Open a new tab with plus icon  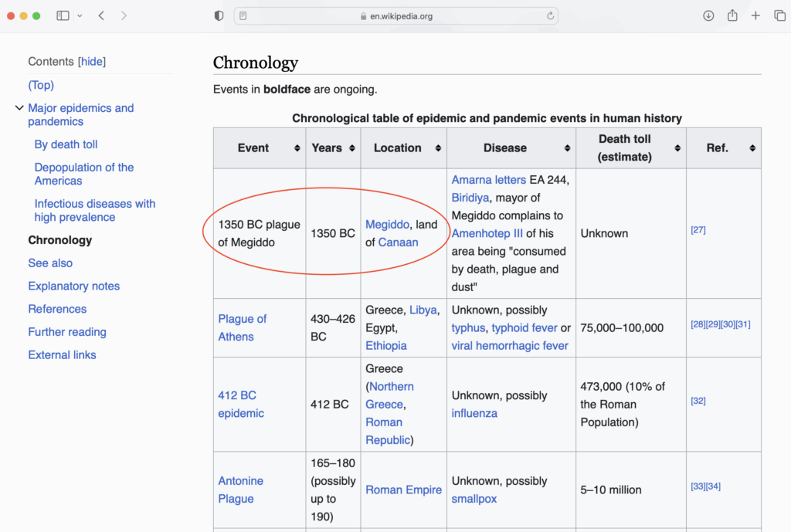tap(756, 16)
